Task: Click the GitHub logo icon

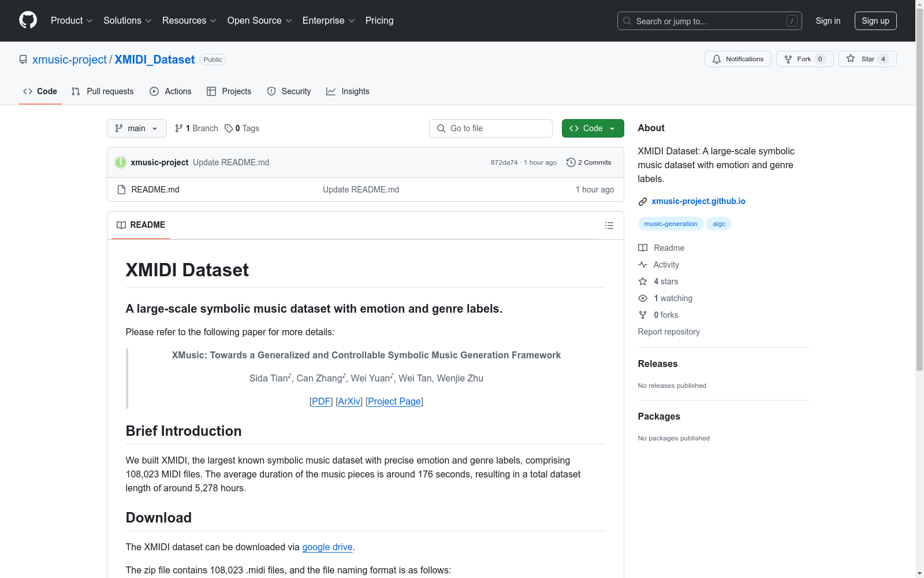Action: pos(28,20)
